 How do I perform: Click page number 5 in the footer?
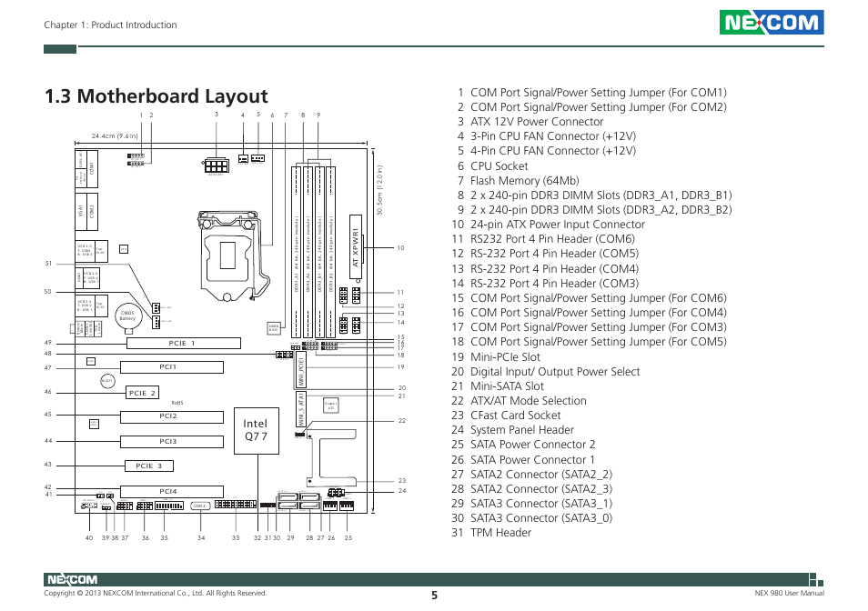coord(435,596)
